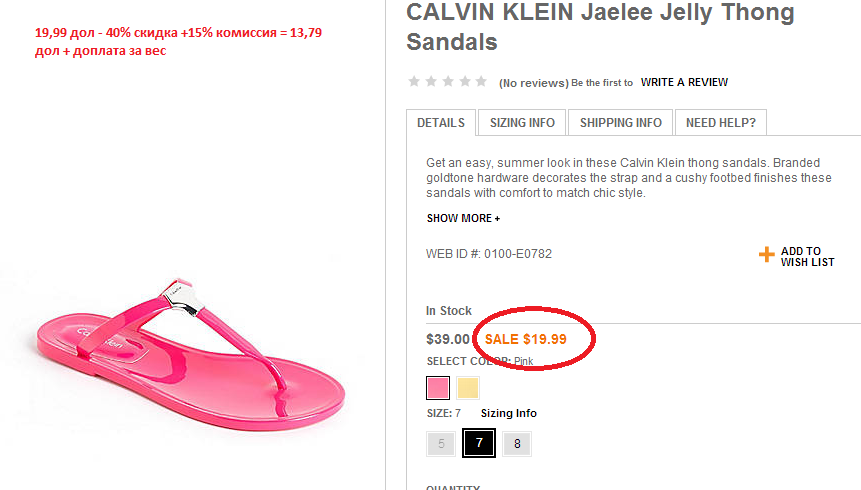Click the first review star

click(x=413, y=81)
